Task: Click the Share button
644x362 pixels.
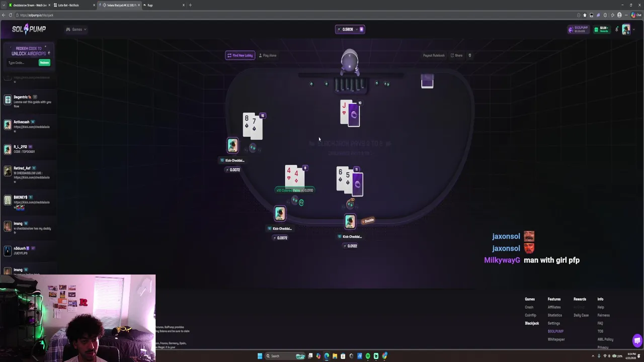Action: click(456, 55)
